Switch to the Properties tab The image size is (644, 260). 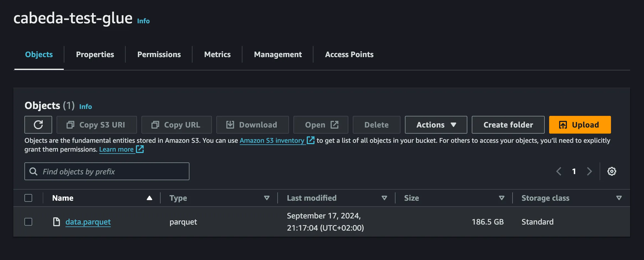(95, 54)
